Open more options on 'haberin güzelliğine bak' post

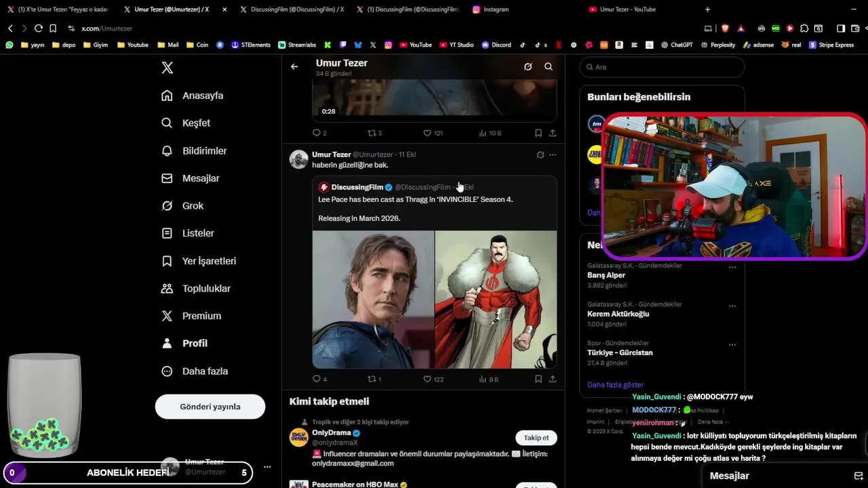(x=553, y=155)
